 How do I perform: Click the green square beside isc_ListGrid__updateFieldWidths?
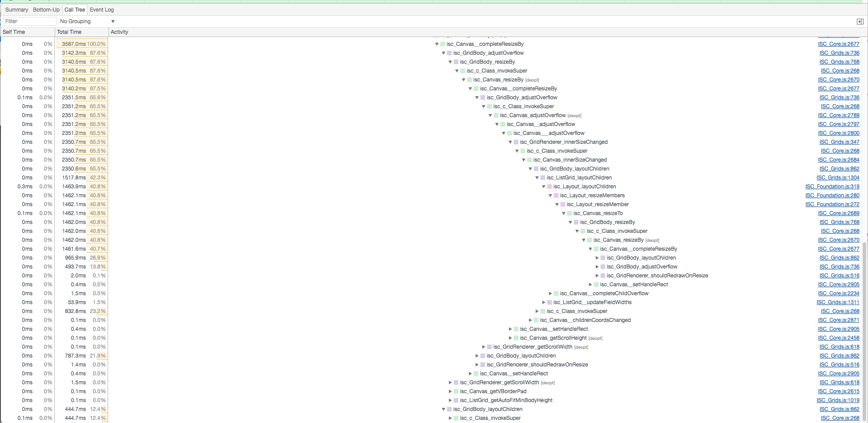point(549,302)
